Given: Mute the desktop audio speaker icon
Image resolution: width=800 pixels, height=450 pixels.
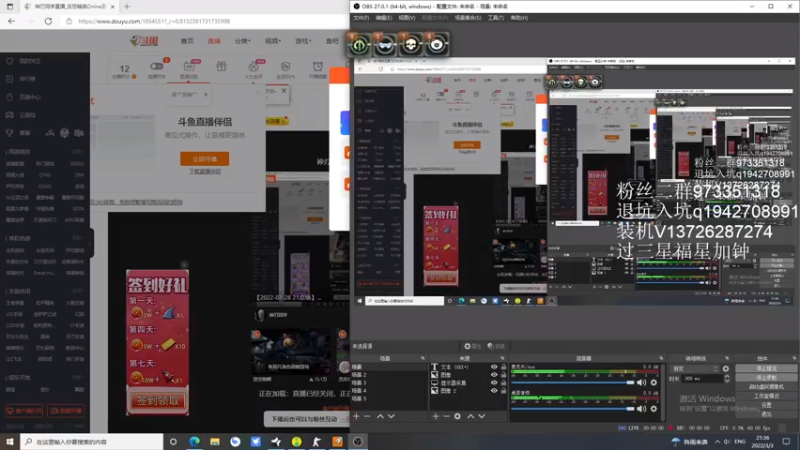Looking at the screenshot, I should pyautogui.click(x=641, y=409).
